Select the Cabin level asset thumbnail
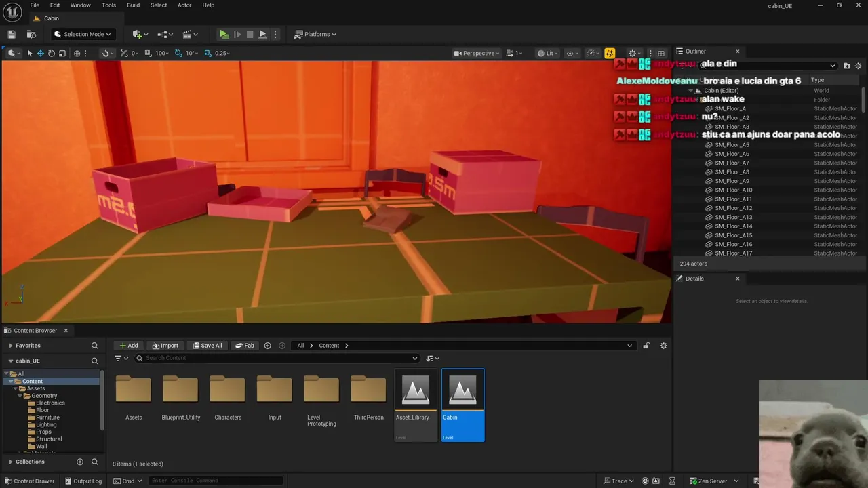This screenshot has width=868, height=488. tap(462, 405)
